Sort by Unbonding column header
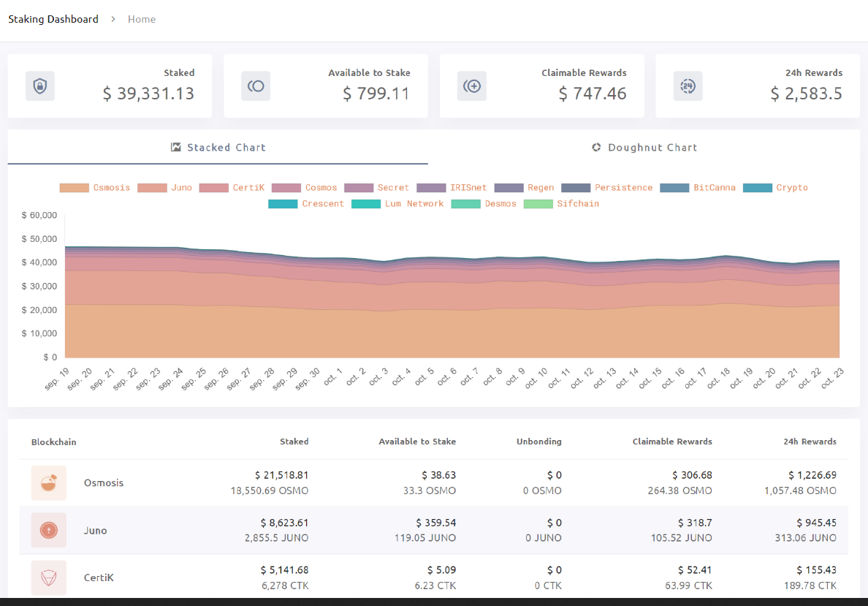 point(539,442)
